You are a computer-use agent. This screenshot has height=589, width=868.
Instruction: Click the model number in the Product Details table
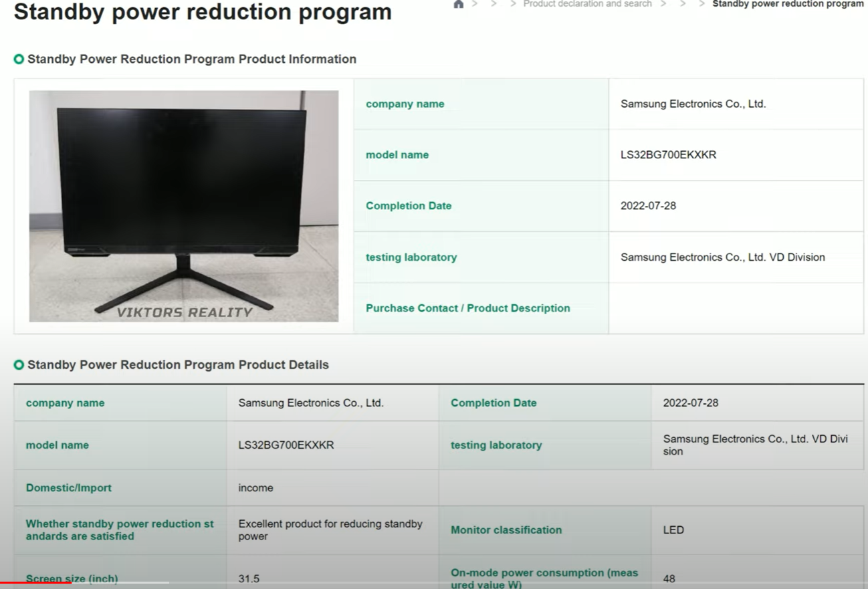[286, 445]
